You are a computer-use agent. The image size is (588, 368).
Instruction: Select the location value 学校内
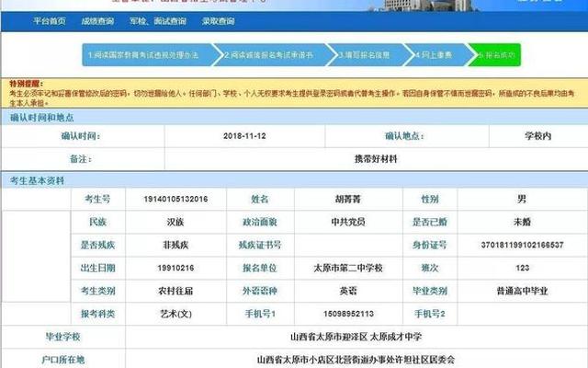click(x=537, y=136)
